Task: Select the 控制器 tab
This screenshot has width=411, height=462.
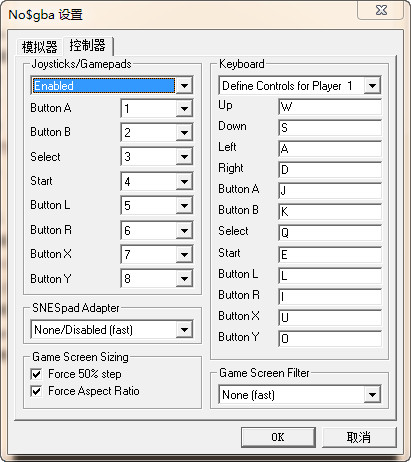Action: [88, 45]
